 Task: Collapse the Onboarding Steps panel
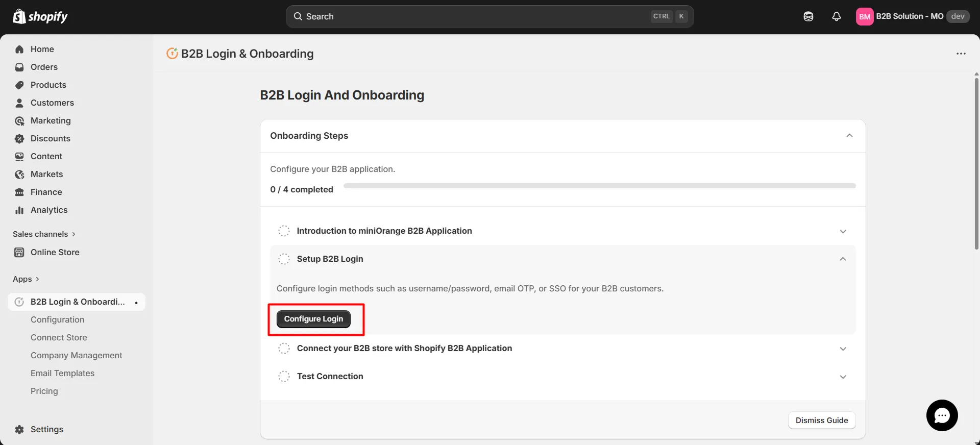[849, 136]
